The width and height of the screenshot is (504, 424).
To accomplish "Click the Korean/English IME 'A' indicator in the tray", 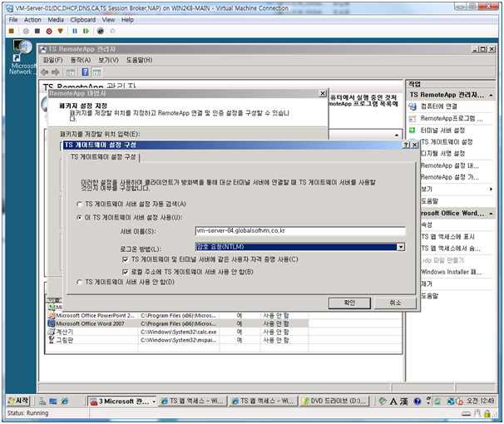I will [393, 402].
